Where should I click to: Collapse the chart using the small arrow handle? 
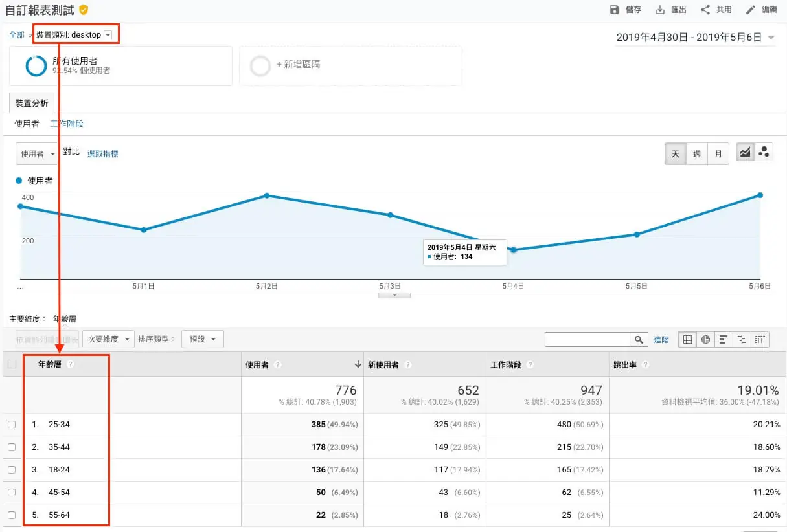coord(394,294)
